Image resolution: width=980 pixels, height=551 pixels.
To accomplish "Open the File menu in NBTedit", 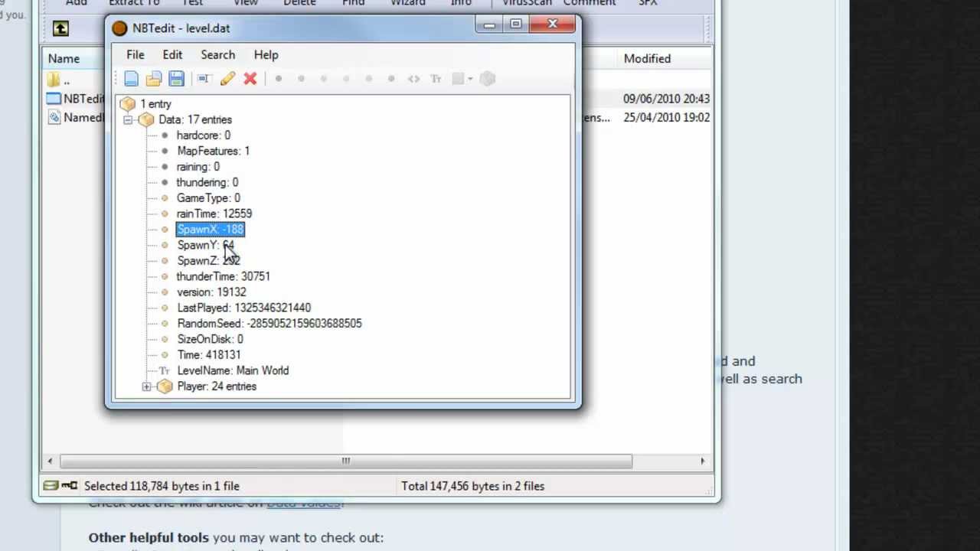I will 135,55.
